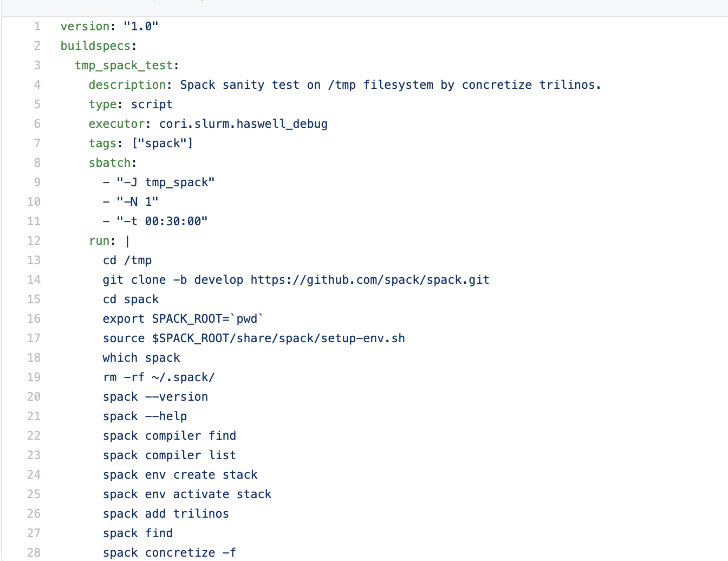Click the "-J tmp_spack" entry

(x=159, y=182)
